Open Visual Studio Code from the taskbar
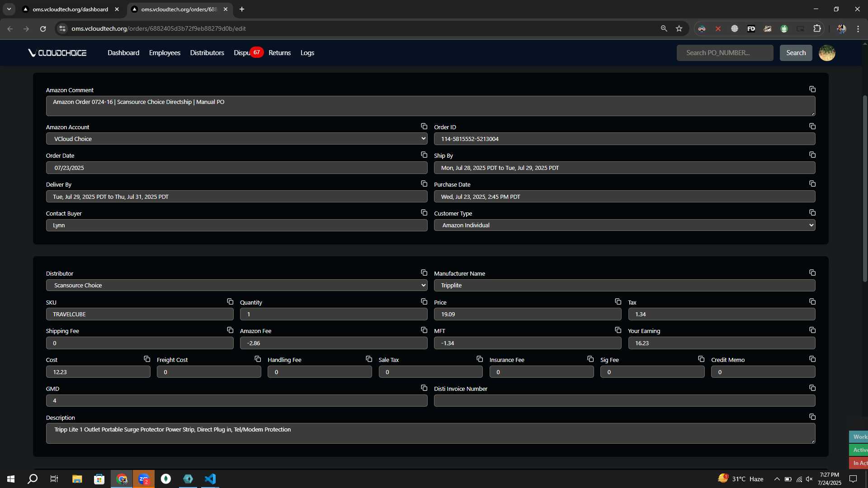The height and width of the screenshot is (488, 868). [210, 479]
